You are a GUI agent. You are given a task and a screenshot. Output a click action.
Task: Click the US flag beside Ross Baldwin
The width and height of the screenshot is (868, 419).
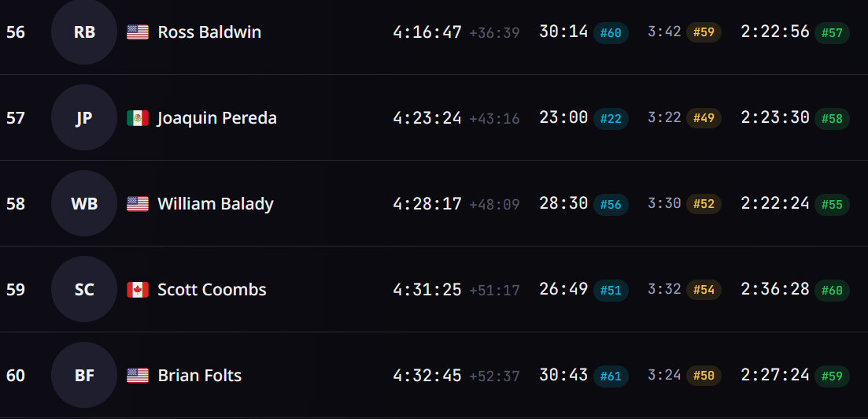pos(138,32)
